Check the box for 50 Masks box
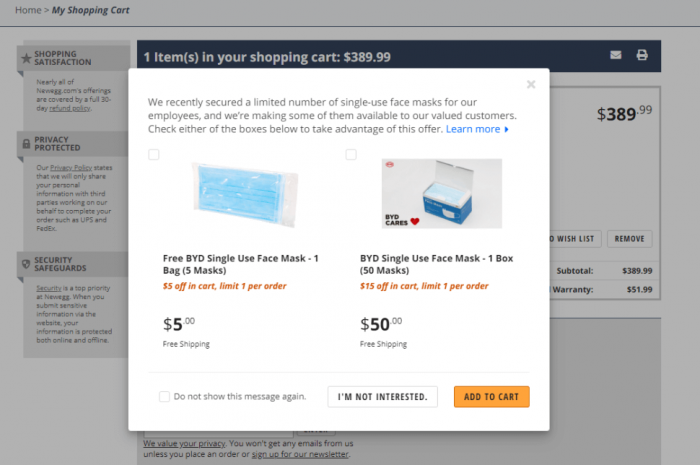The width and height of the screenshot is (700, 465). [351, 155]
